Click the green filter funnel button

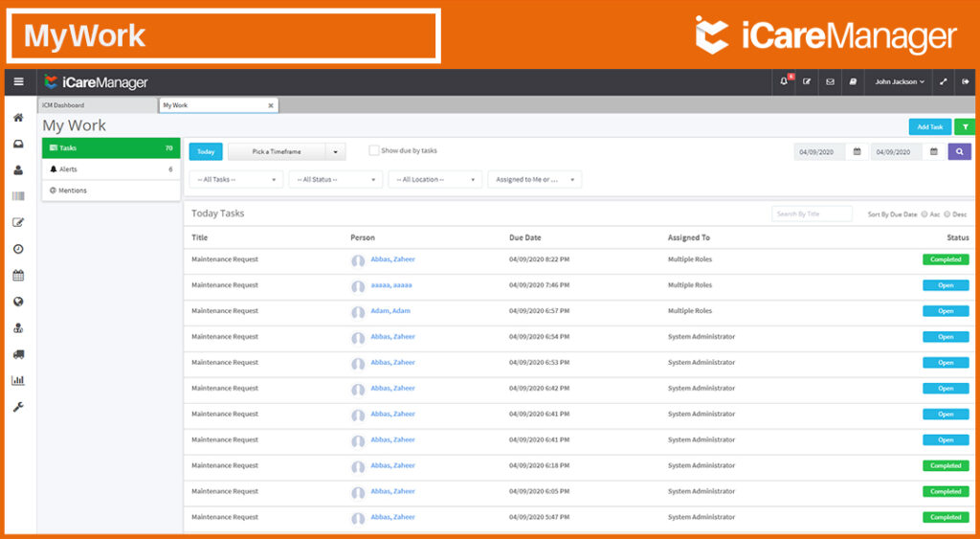click(x=965, y=127)
